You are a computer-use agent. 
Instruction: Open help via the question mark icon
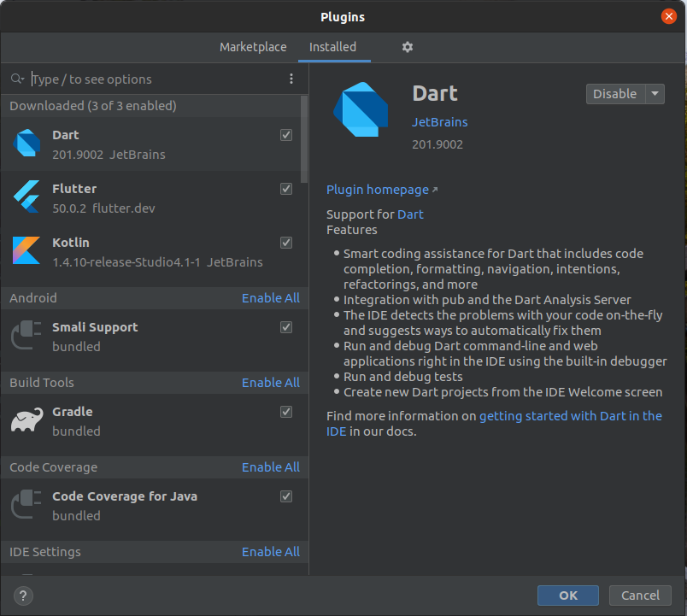22,595
